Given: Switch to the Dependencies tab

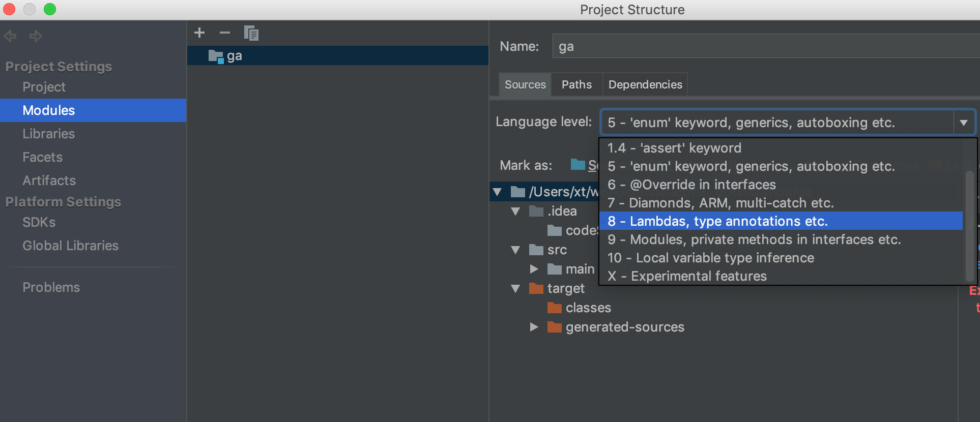Looking at the screenshot, I should 645,84.
